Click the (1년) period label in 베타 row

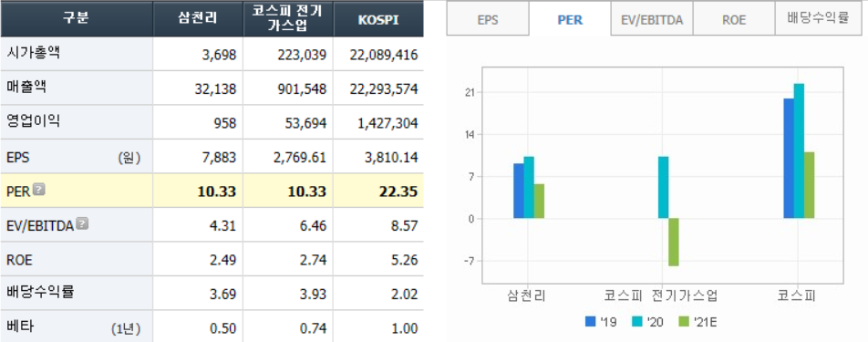126,328
